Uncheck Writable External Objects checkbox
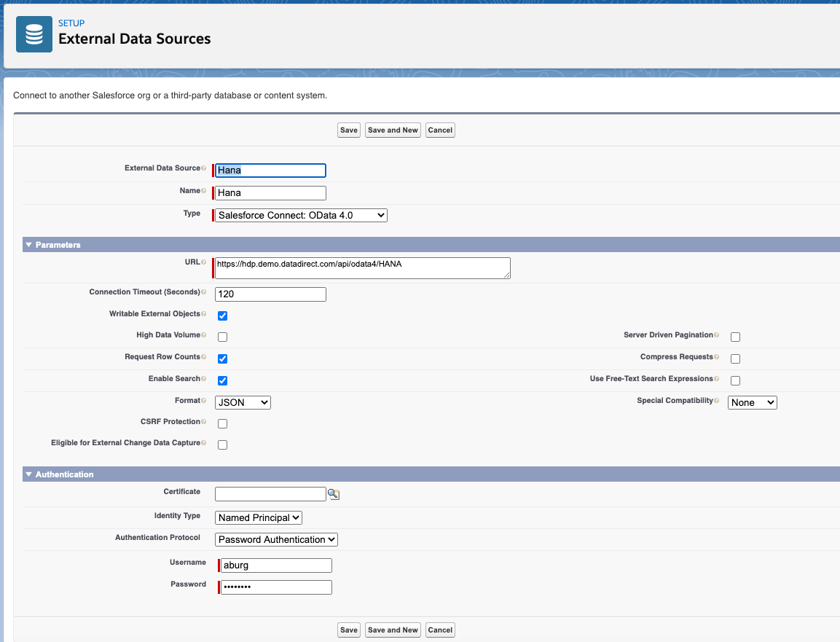The width and height of the screenshot is (840, 642). tap(223, 316)
